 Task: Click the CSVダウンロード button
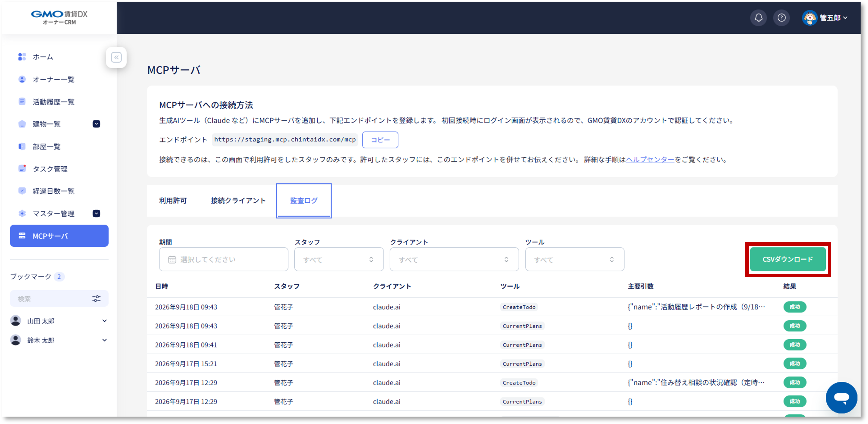pos(788,259)
